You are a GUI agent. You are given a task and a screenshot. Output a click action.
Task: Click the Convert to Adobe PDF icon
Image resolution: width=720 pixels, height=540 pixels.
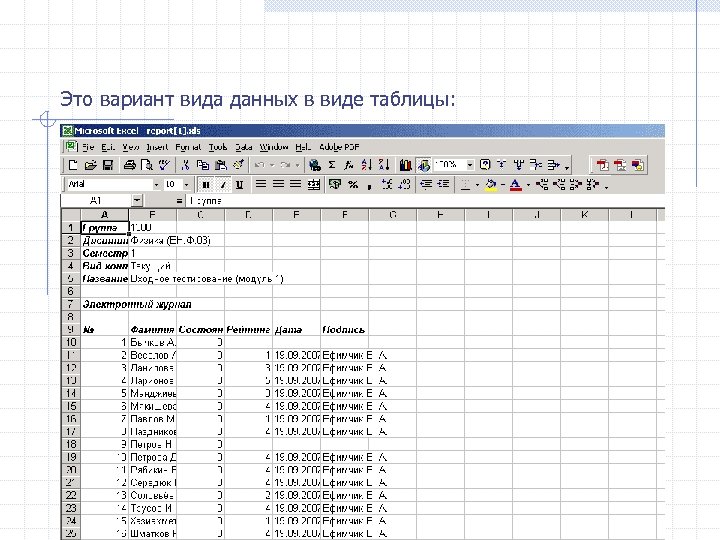603,165
